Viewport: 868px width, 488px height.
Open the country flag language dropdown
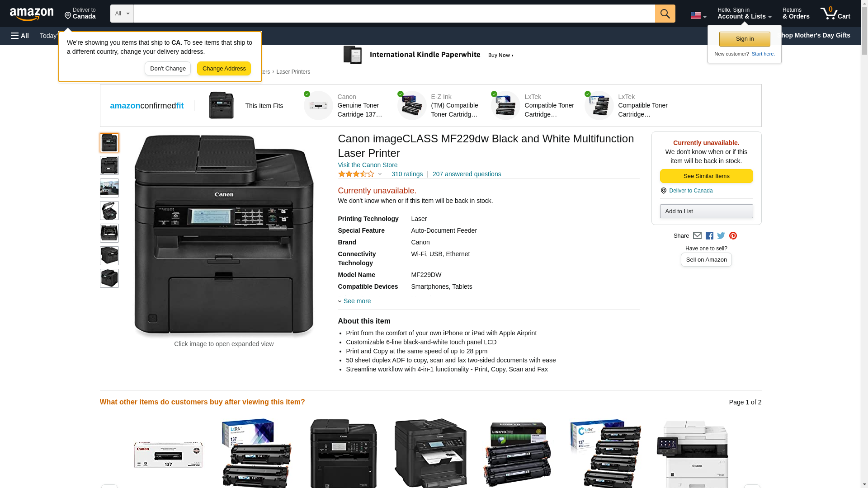click(698, 16)
